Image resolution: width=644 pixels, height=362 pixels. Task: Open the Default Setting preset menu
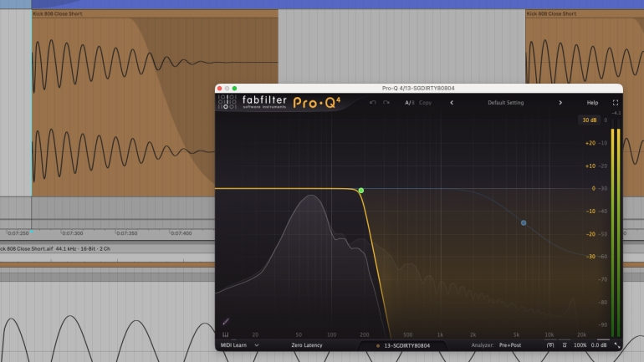coord(506,103)
